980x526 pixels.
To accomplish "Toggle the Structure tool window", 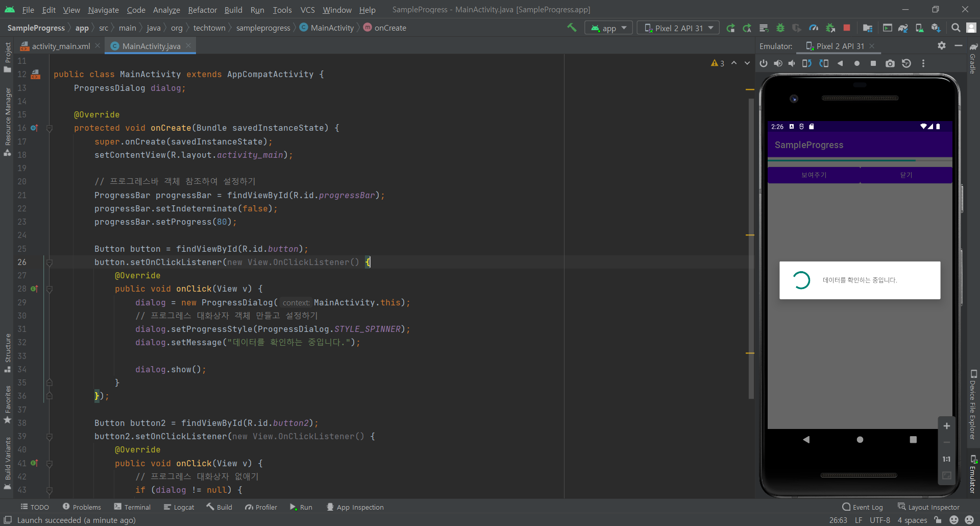I will tap(7, 353).
